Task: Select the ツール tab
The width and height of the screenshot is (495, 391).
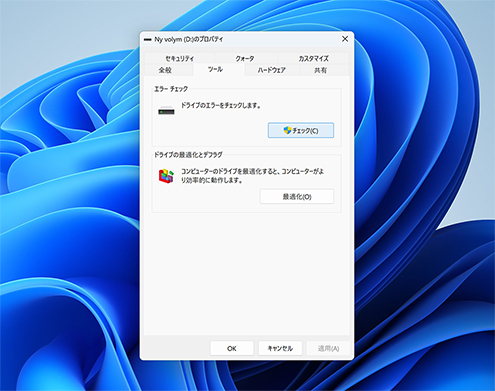Action: coord(215,69)
